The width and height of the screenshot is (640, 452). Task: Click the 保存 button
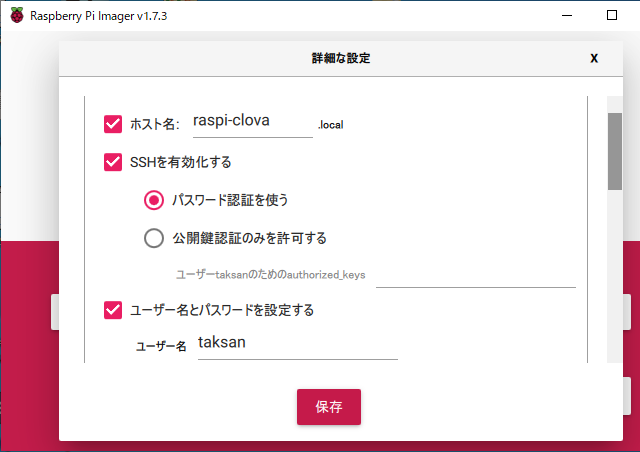(x=329, y=407)
